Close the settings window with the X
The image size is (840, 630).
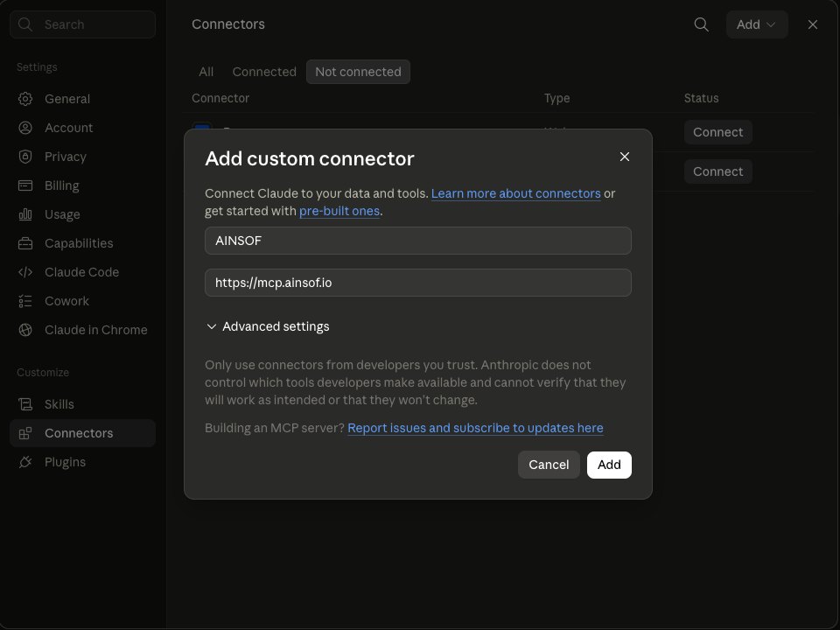[813, 24]
